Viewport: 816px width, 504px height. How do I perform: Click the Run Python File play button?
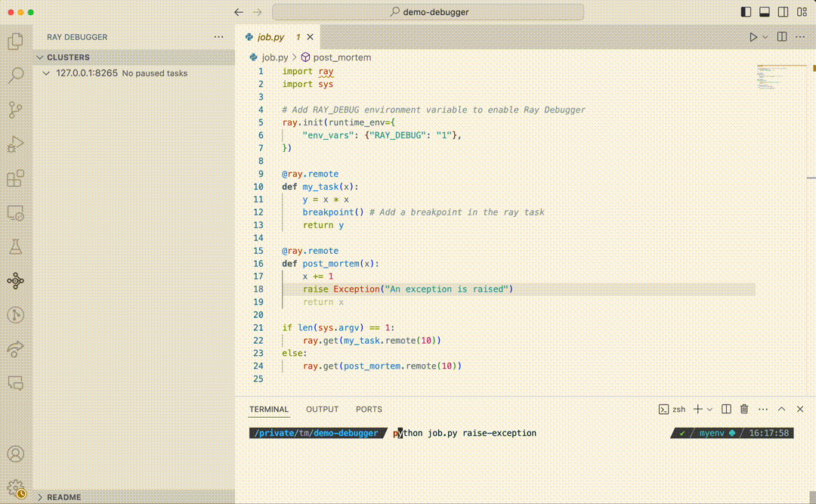pos(753,36)
